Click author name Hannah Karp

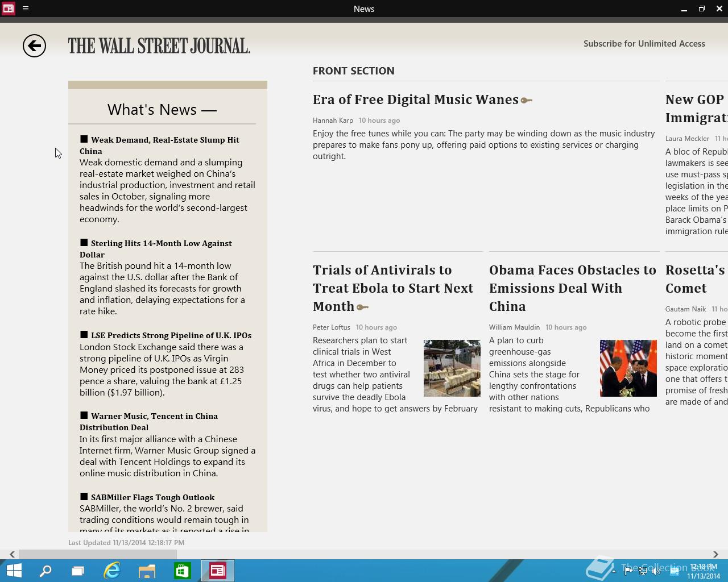point(333,120)
